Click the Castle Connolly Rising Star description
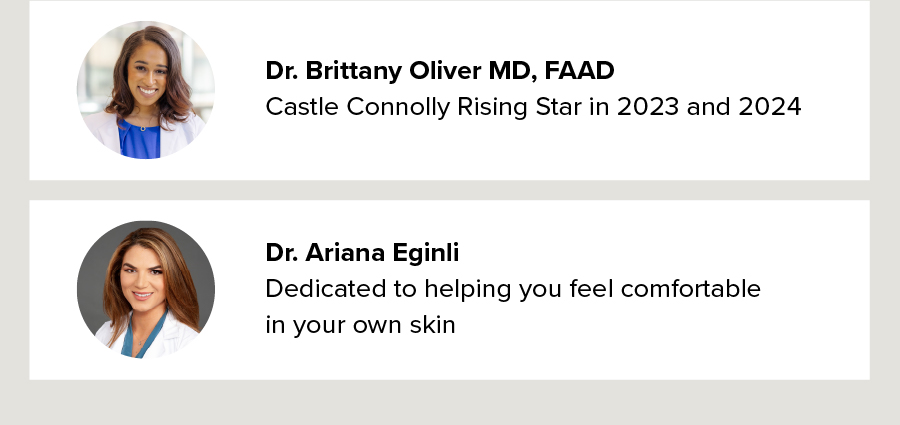Image resolution: width=900 pixels, height=425 pixels. coord(533,107)
